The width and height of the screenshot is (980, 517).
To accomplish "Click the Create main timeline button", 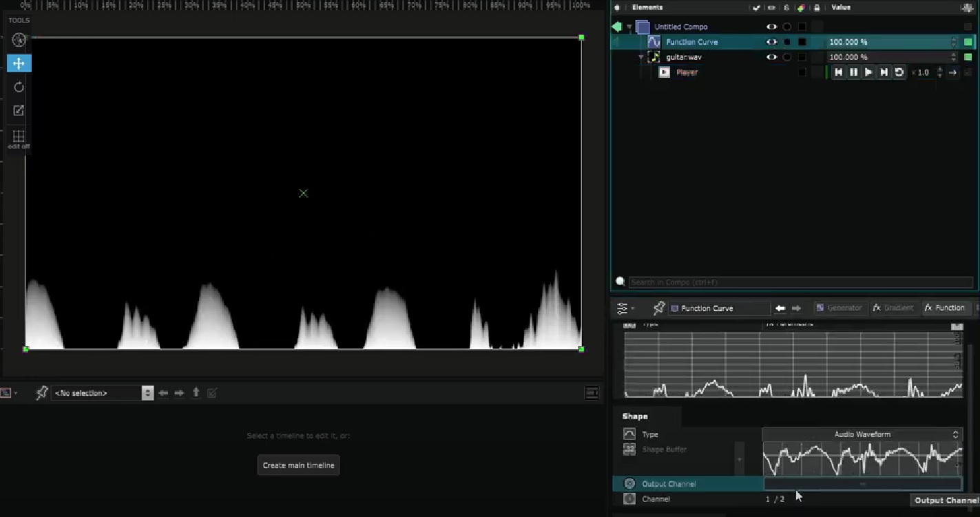I will click(x=298, y=465).
